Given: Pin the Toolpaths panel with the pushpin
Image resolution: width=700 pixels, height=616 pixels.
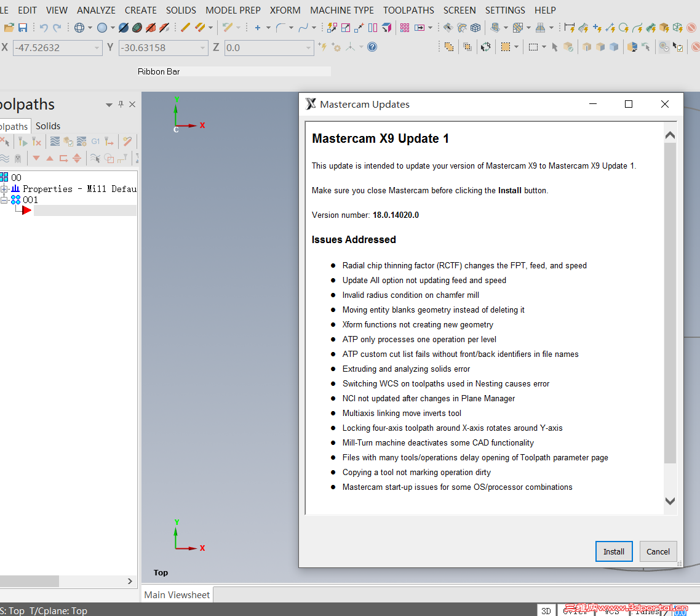Looking at the screenshot, I should tap(121, 104).
